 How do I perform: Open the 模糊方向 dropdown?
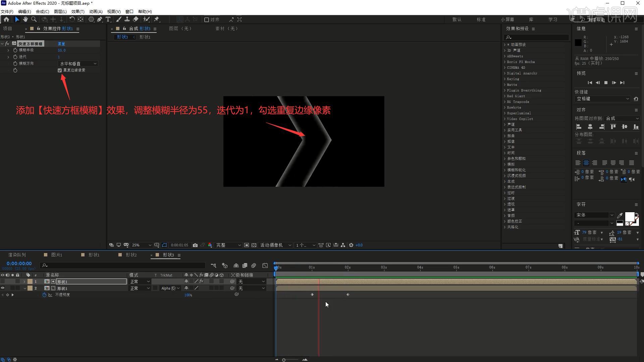(x=78, y=64)
